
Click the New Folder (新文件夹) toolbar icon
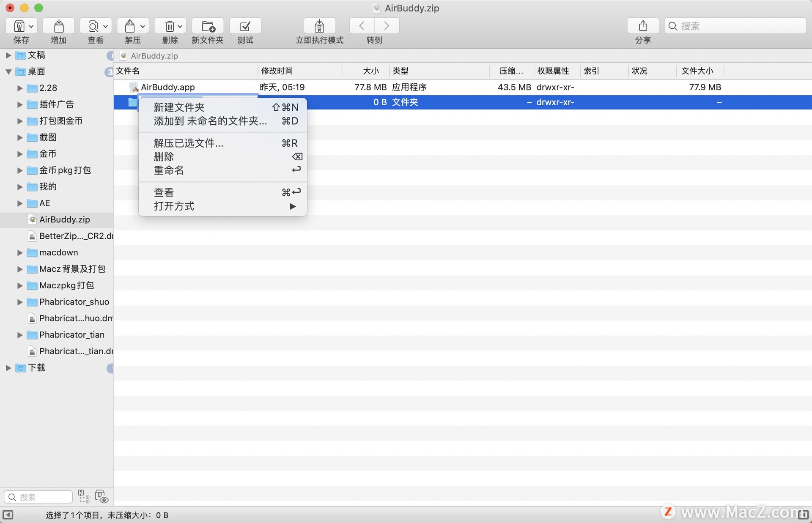click(207, 26)
